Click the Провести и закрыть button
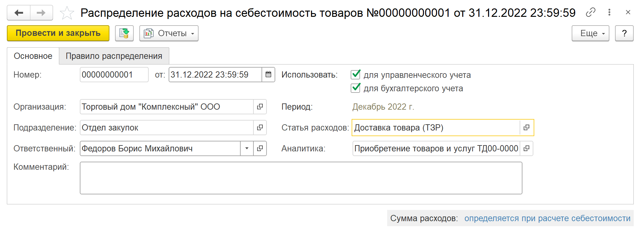This screenshot has height=233, width=644. click(x=58, y=33)
